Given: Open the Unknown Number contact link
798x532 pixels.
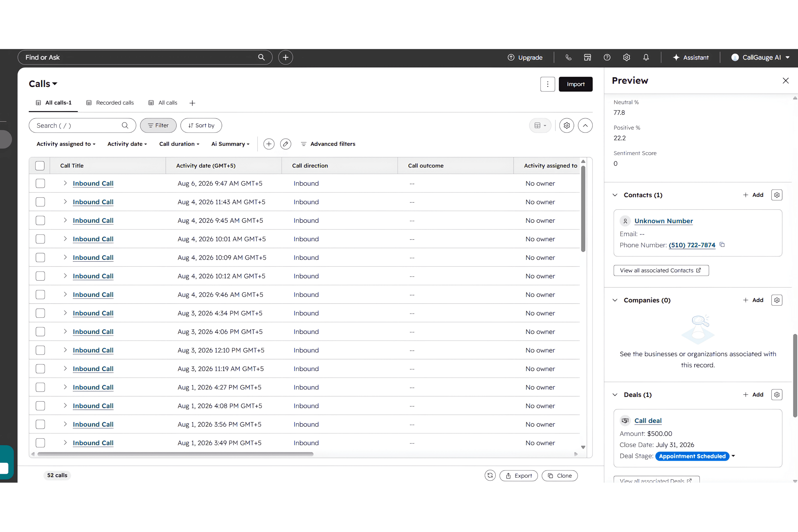Looking at the screenshot, I should (x=664, y=221).
